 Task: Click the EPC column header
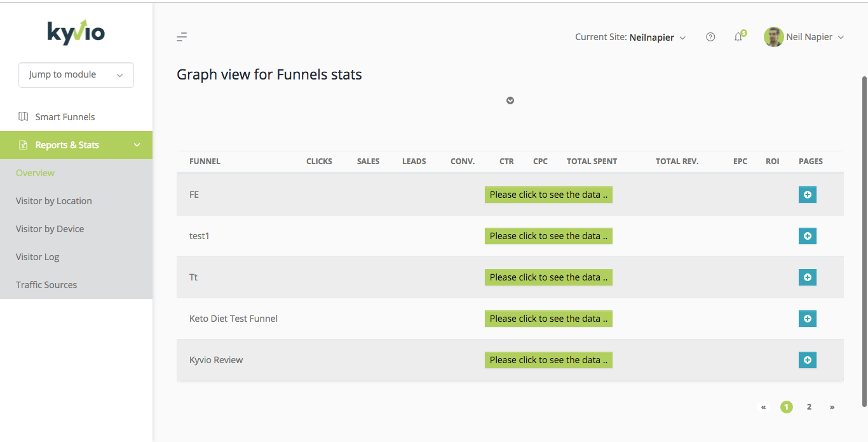tap(740, 162)
